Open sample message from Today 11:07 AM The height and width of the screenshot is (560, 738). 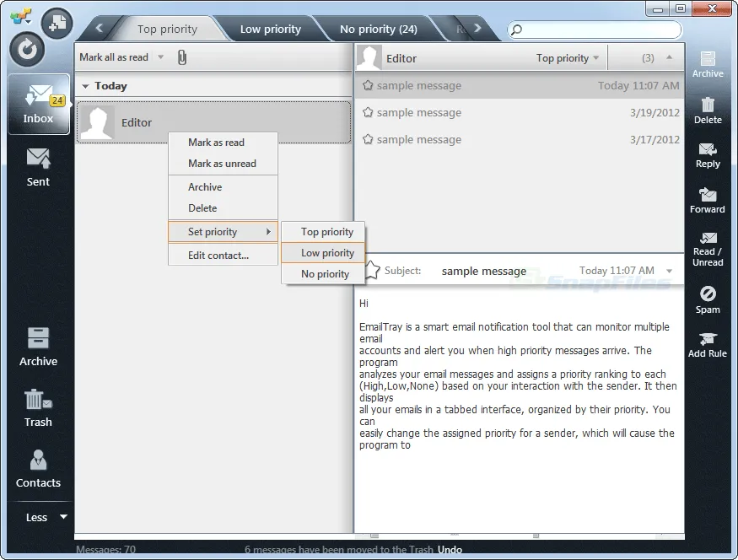520,85
